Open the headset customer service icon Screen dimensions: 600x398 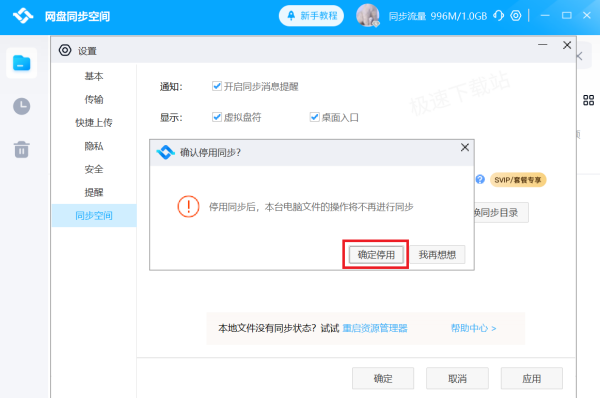[x=498, y=16]
